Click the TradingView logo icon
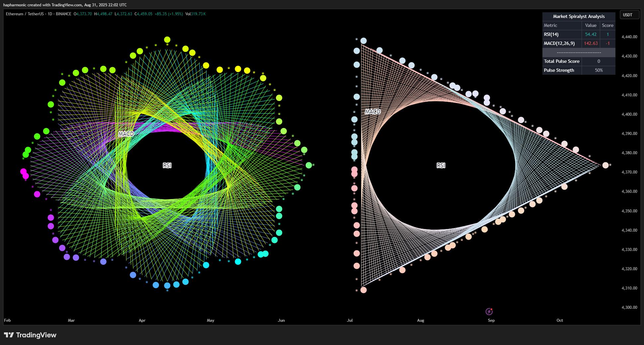This screenshot has height=345, width=644. [9, 335]
